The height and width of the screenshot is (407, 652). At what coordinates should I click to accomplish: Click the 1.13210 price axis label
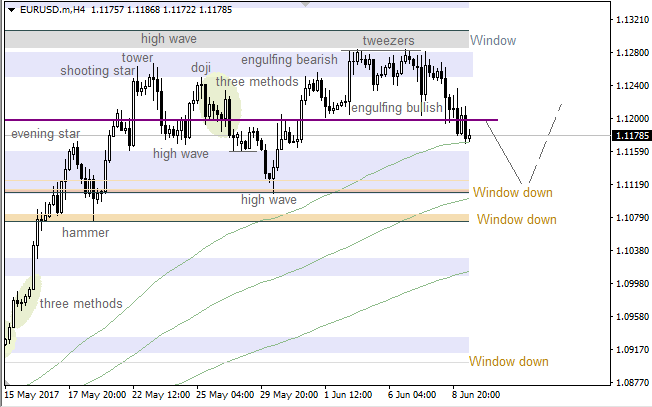[x=629, y=20]
